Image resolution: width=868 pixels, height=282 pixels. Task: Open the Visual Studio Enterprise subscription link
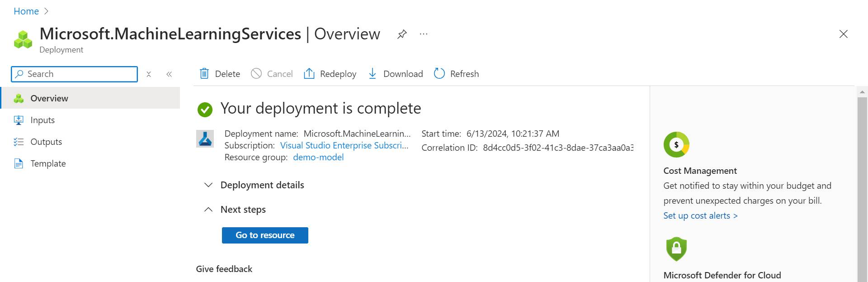[344, 145]
